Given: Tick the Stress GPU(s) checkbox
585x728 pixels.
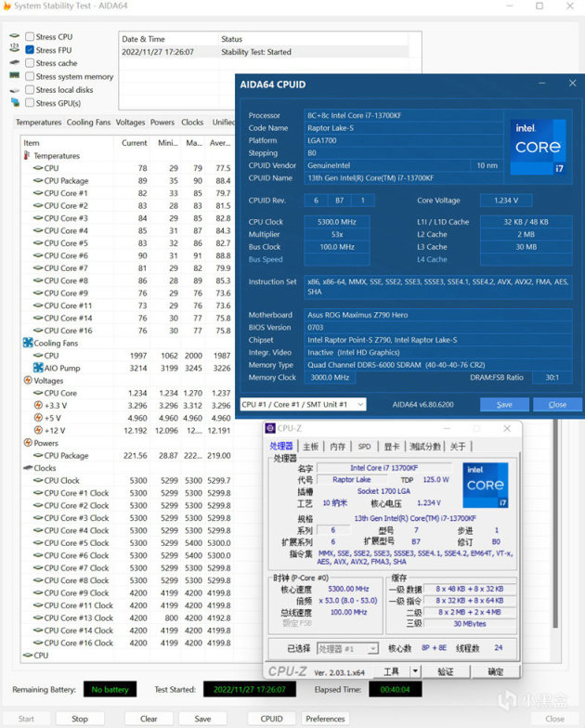Looking at the screenshot, I should [30, 103].
